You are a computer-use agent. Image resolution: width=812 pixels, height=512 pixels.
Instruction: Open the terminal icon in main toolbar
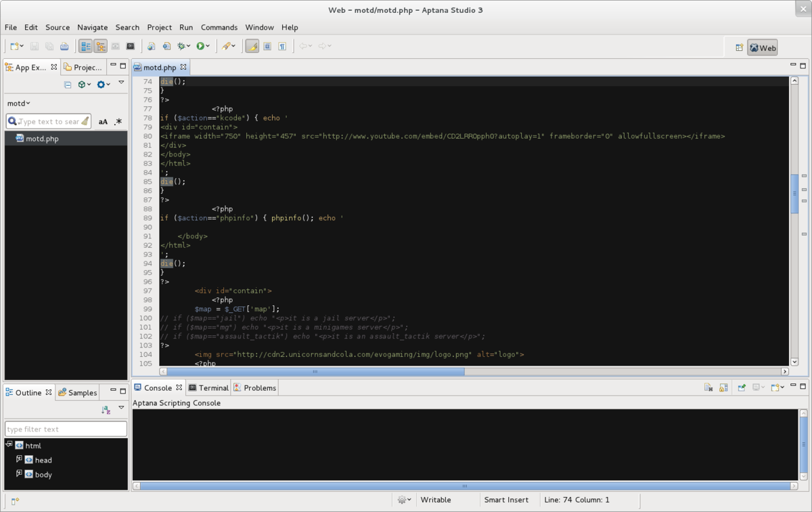click(131, 46)
